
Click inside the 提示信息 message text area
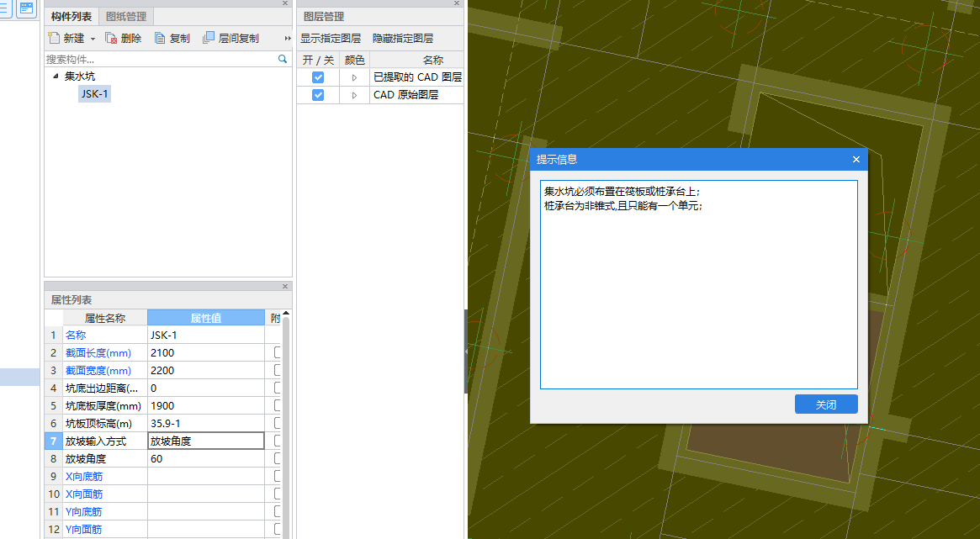click(x=699, y=285)
